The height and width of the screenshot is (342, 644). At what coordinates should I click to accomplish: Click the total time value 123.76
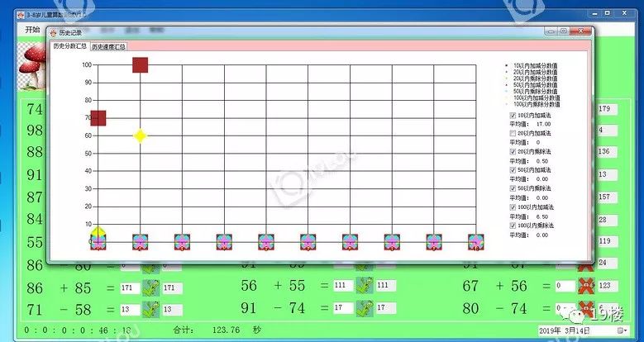(226, 330)
